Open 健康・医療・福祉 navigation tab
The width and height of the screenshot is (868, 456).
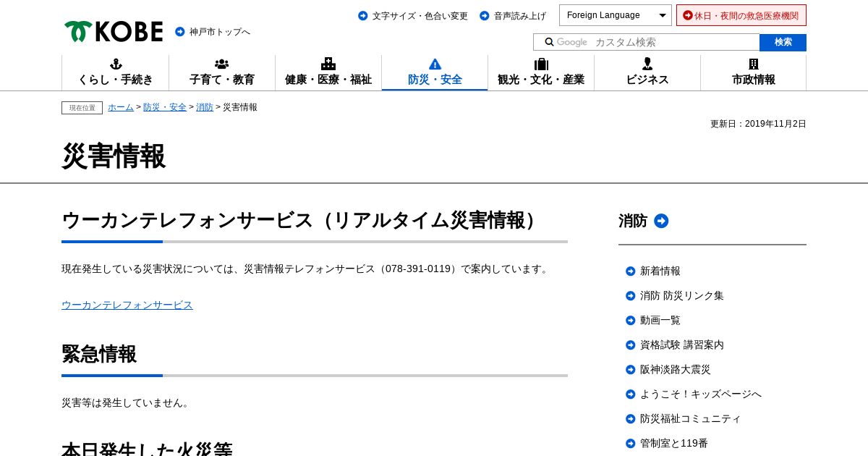click(x=328, y=72)
